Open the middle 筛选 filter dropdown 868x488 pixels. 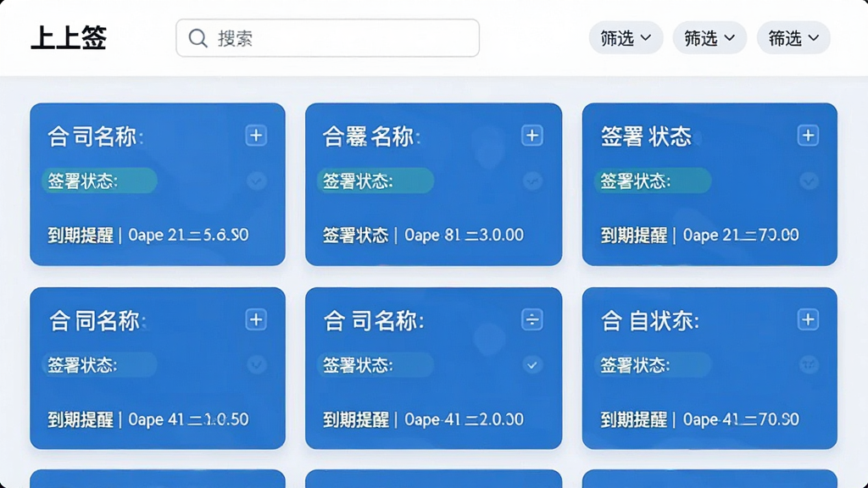click(709, 37)
